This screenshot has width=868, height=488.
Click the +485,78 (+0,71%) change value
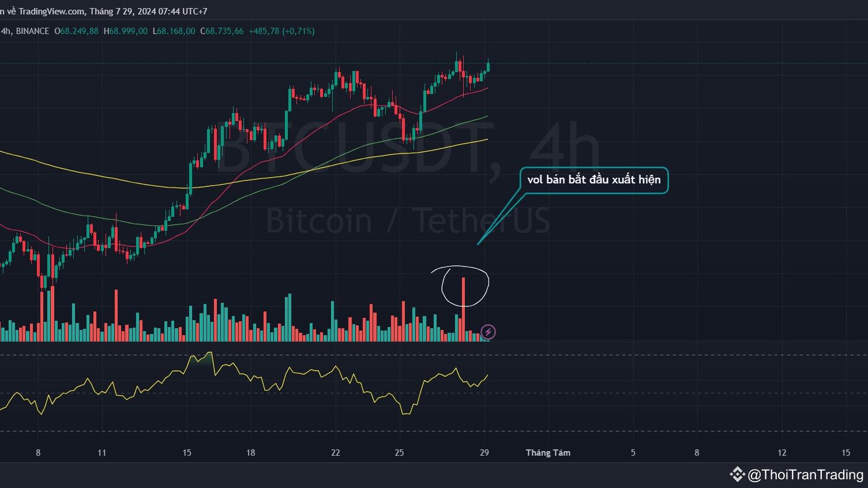[281, 31]
